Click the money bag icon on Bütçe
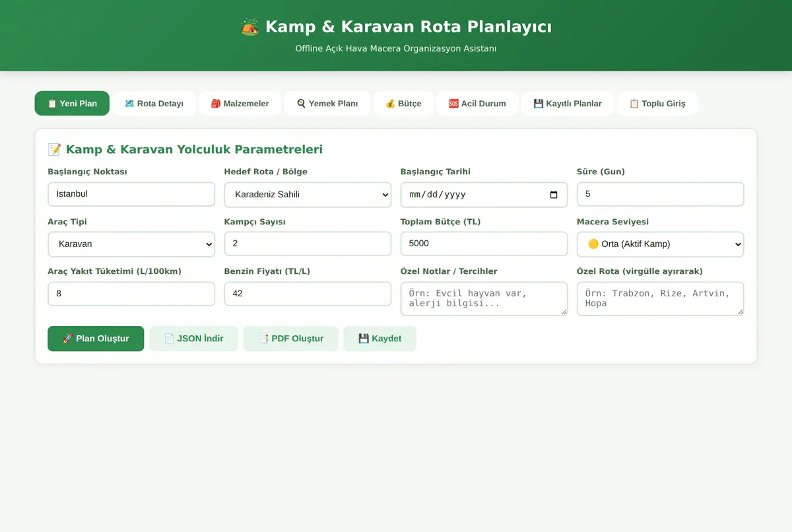 click(390, 104)
